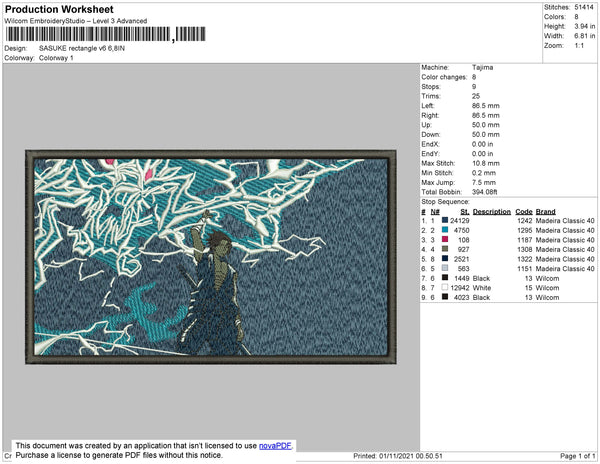This screenshot has height=464, width=600.
Task: Click the 'Stops:' label
Action: click(431, 86)
